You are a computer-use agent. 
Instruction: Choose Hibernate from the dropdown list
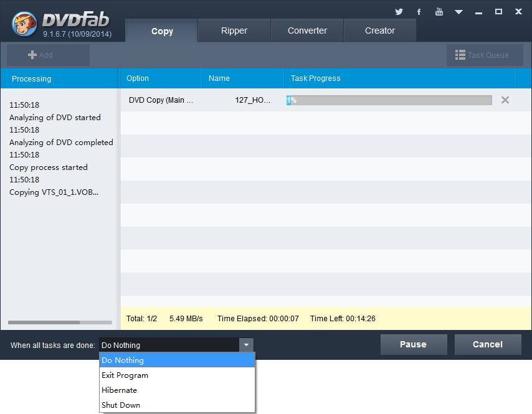[x=177, y=390]
